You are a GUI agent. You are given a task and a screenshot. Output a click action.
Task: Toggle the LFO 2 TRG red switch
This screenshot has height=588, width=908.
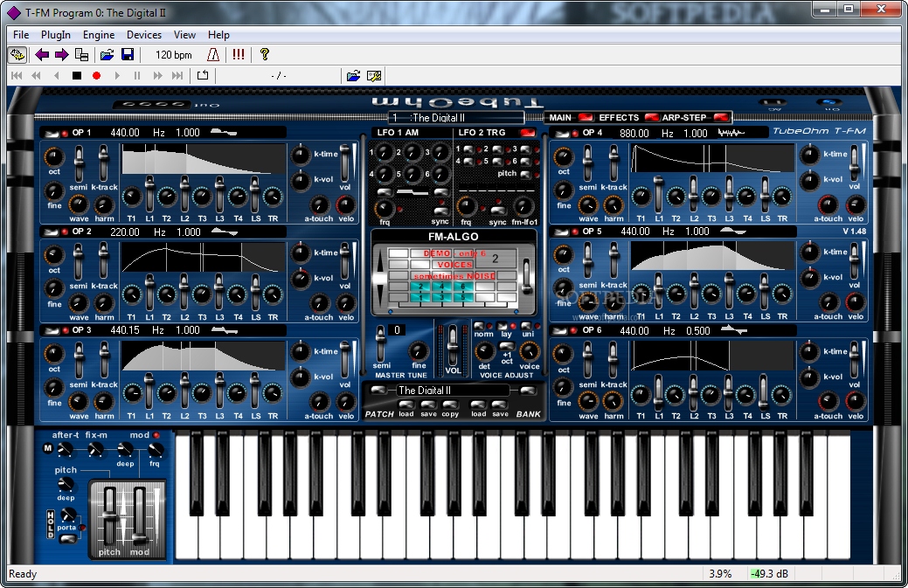click(527, 133)
